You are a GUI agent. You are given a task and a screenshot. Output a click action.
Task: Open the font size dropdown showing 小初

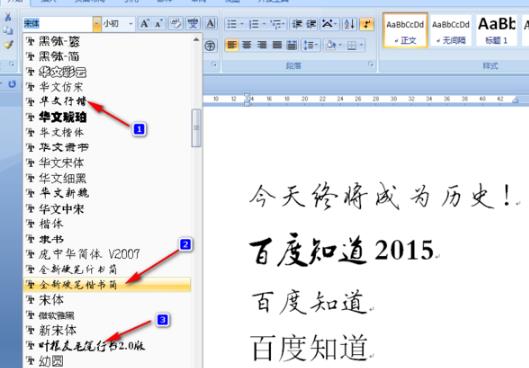coord(118,24)
